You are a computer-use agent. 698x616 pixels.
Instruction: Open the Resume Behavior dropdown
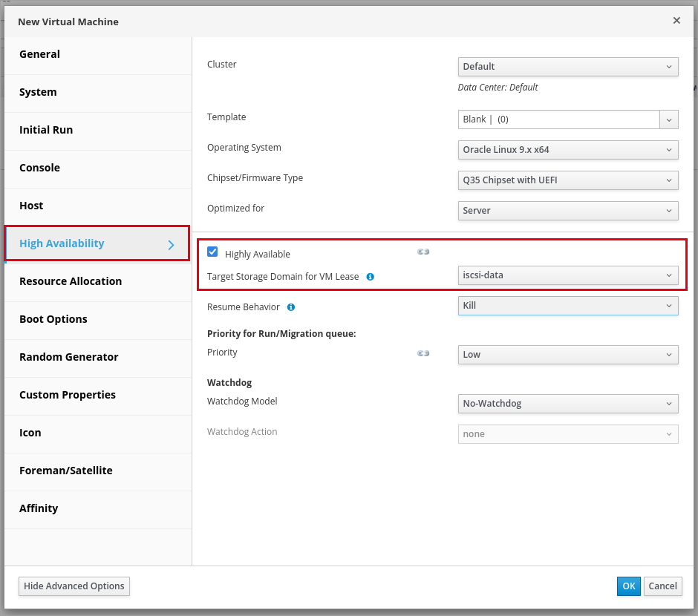pos(568,306)
